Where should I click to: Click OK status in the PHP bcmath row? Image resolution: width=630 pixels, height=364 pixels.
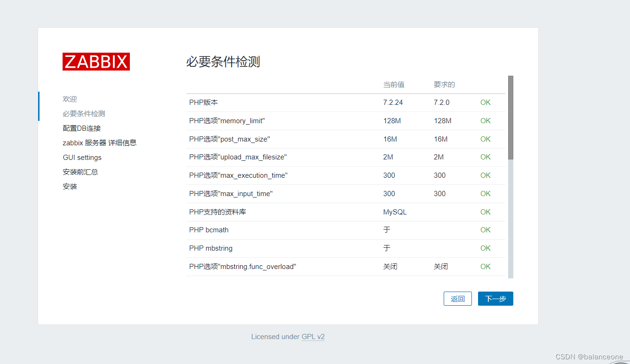click(486, 230)
